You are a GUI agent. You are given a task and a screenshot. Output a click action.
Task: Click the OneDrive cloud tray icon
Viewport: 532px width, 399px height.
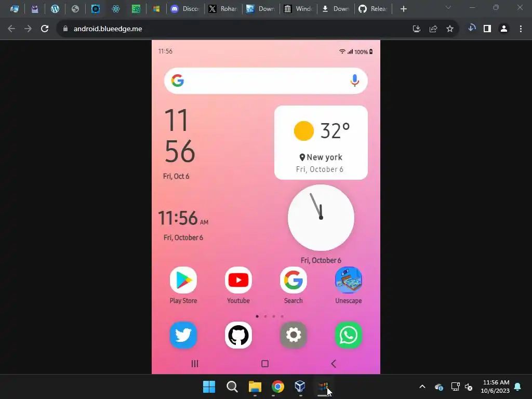tap(438, 387)
